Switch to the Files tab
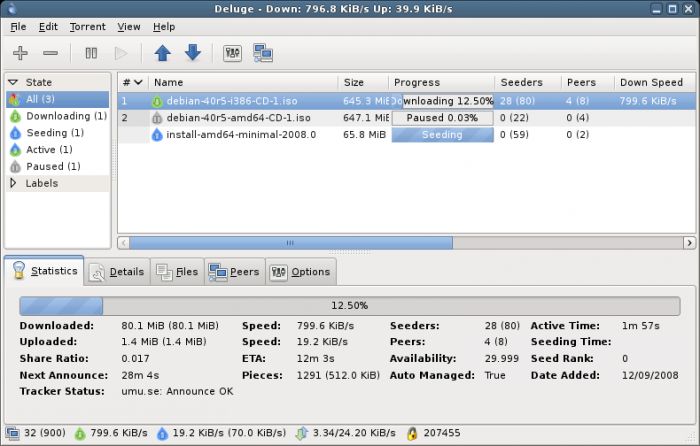The height and width of the screenshot is (446, 700). [x=177, y=271]
